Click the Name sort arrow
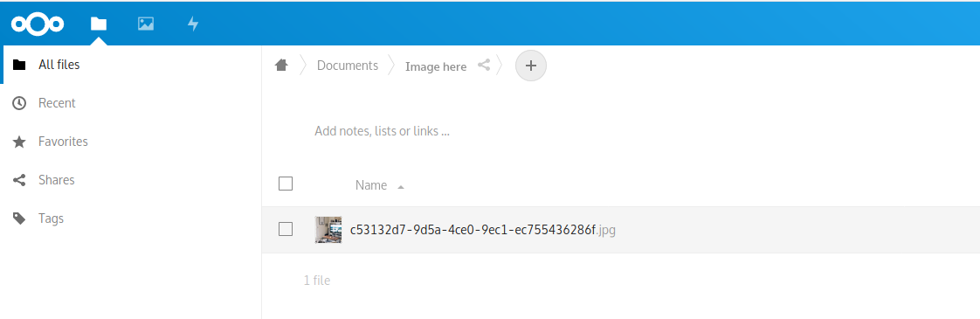Screen dimensions: 980x319 click(401, 186)
